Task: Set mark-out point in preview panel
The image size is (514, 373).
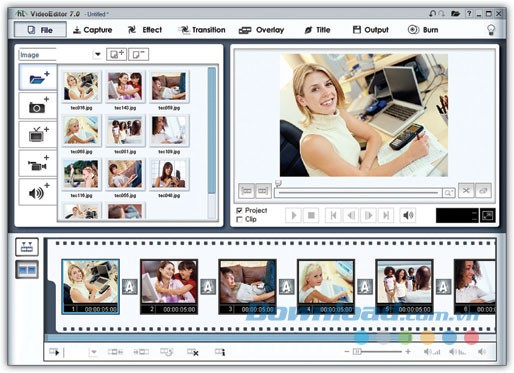Action: (x=263, y=191)
